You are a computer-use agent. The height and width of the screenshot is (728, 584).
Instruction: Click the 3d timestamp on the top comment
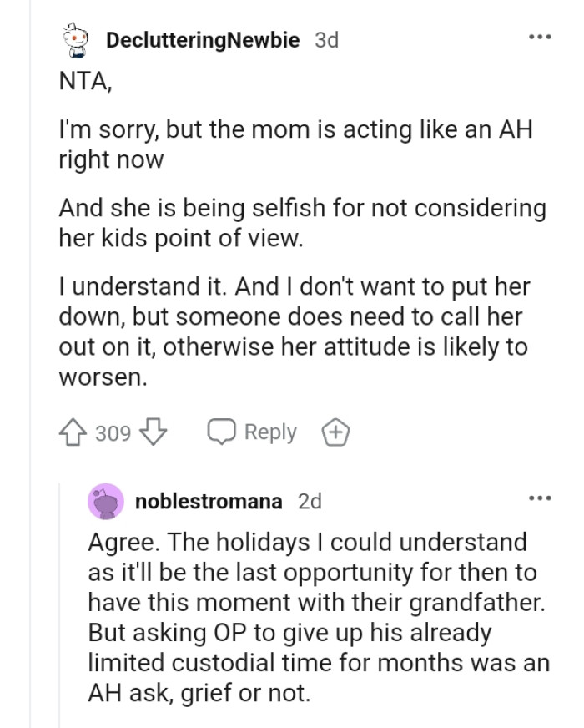coord(327,38)
